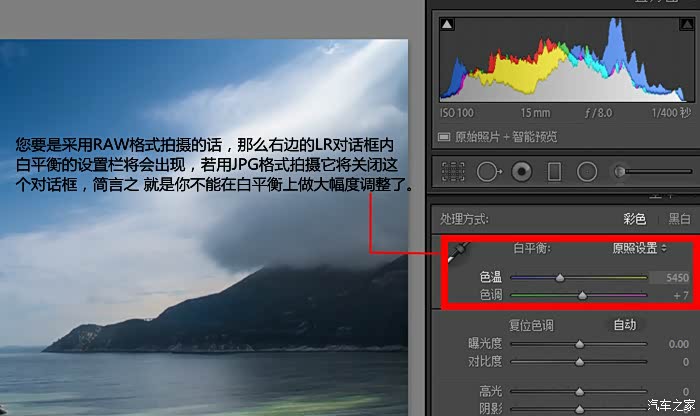
Task: Choose 黑白 treatment mode
Action: click(x=679, y=219)
